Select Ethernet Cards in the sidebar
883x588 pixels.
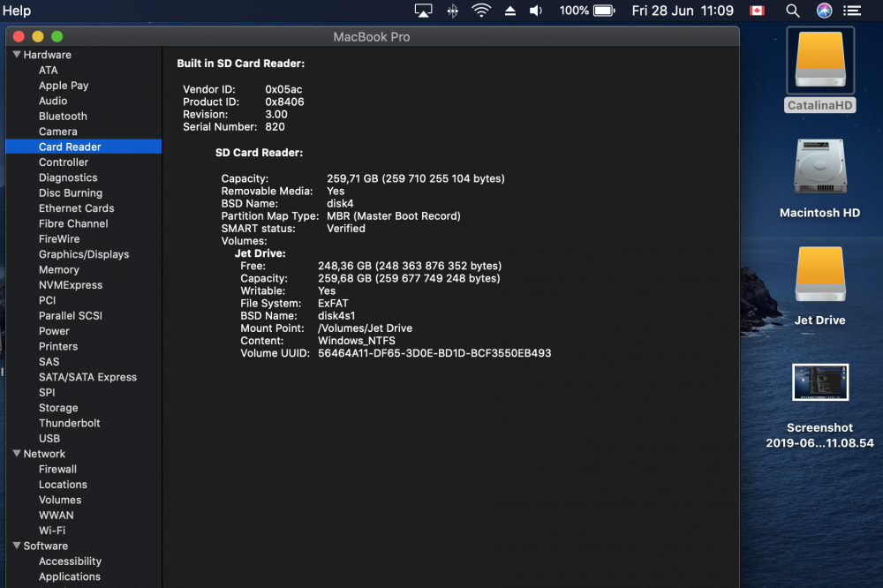[x=77, y=207]
